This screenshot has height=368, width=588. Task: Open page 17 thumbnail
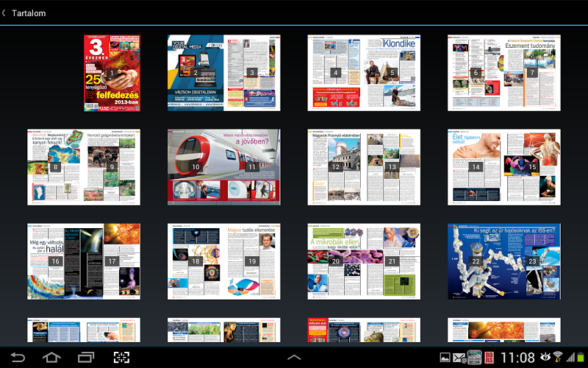[112, 261]
